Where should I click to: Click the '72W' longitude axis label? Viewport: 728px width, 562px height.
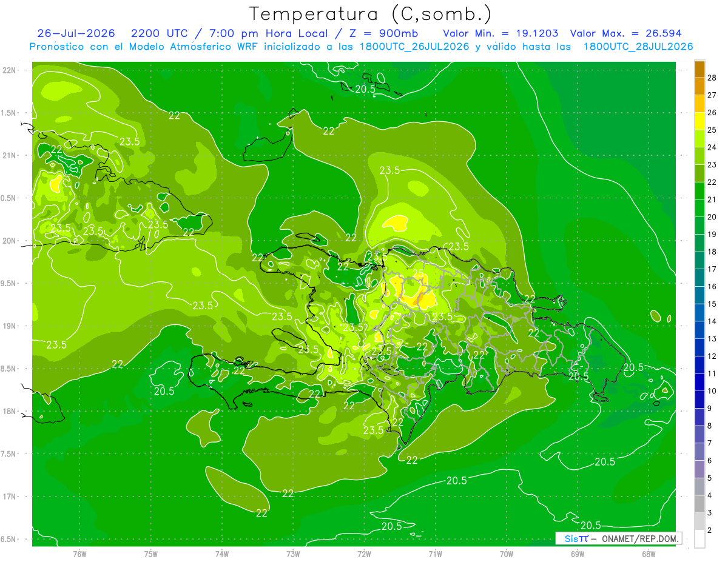364,554
